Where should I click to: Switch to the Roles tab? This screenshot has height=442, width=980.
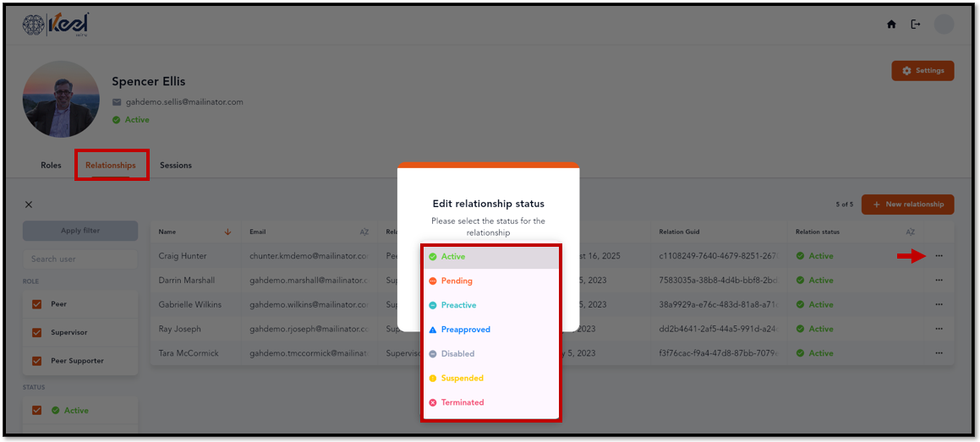click(x=52, y=166)
